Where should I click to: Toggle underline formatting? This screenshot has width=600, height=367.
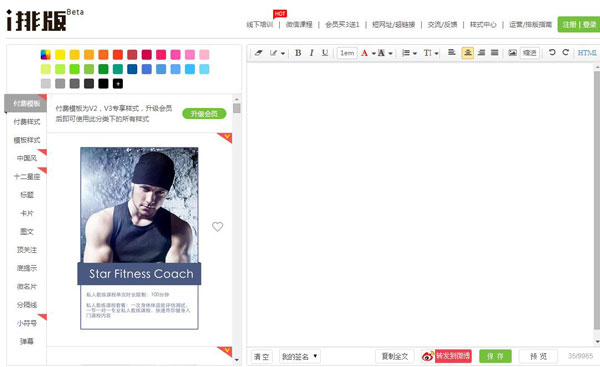(x=325, y=53)
